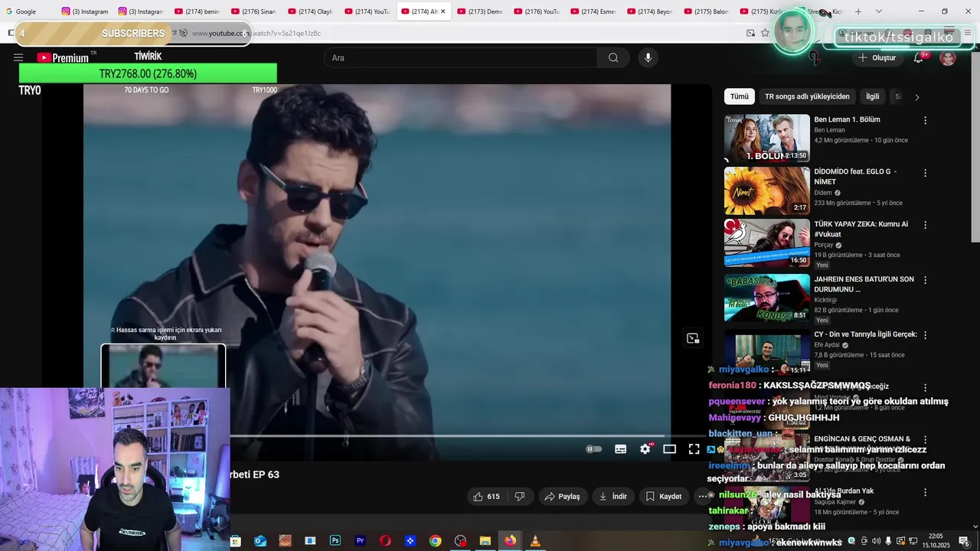The image size is (980, 551).
Task: Open Photoshop from the taskbar
Action: coord(335,541)
